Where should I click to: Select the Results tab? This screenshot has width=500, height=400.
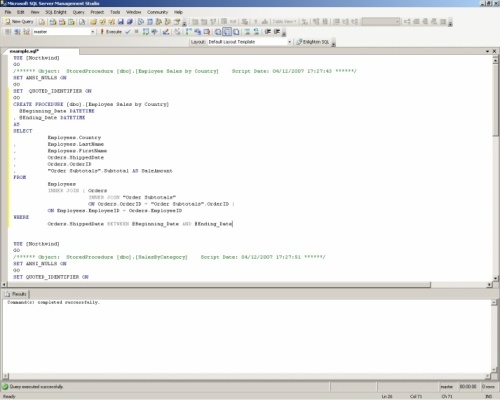tap(16, 294)
